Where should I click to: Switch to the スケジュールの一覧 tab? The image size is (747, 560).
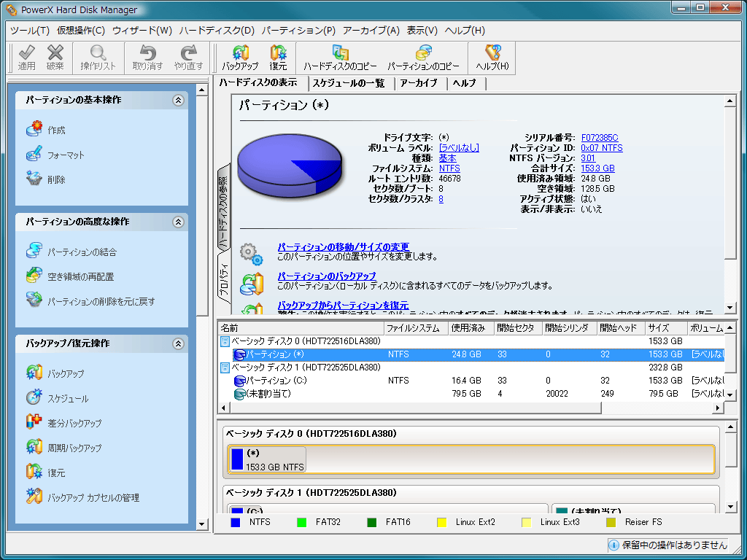click(352, 83)
